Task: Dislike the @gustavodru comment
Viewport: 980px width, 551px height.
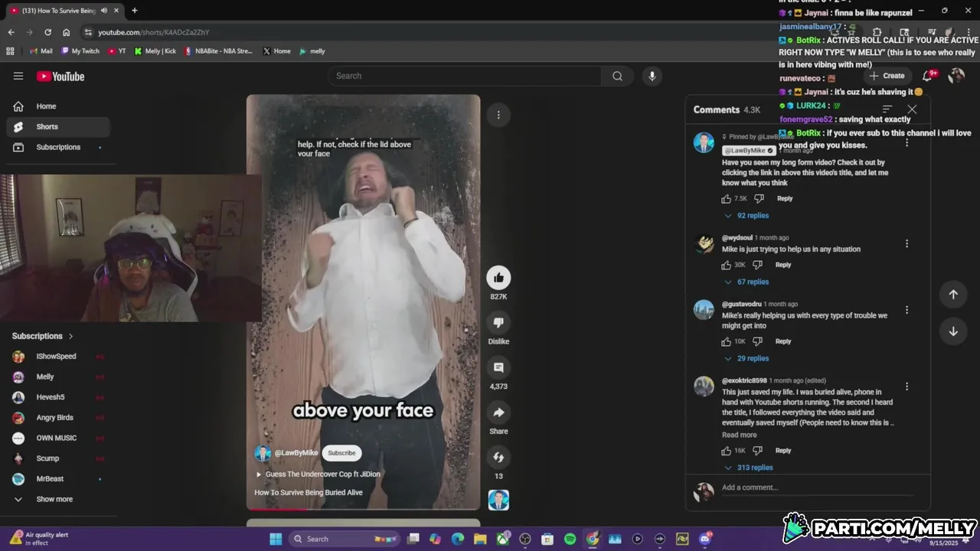Action: (757, 341)
